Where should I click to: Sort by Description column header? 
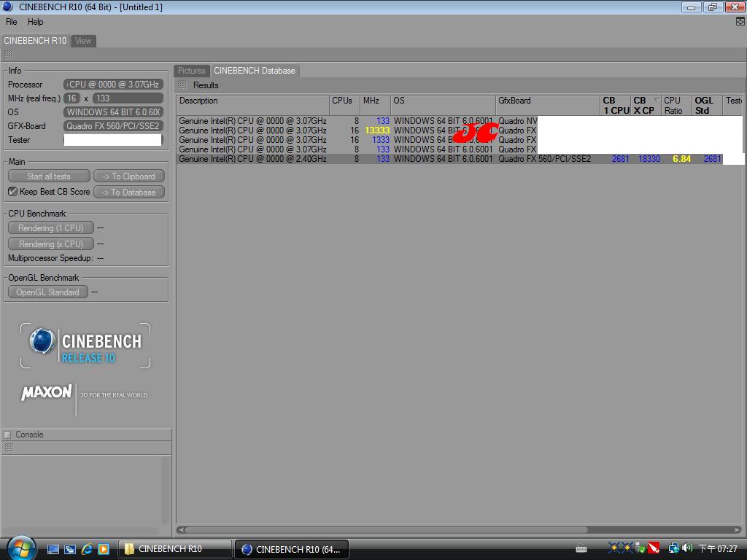tap(252, 105)
